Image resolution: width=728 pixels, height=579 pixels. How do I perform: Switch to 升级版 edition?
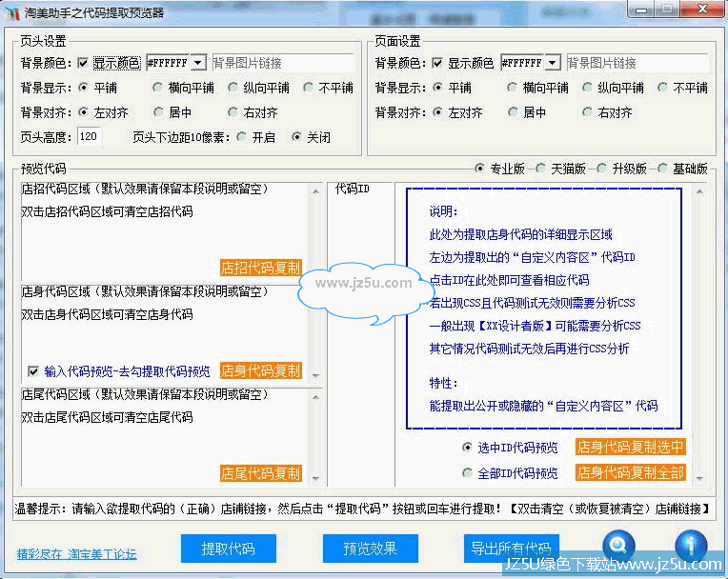[601, 169]
